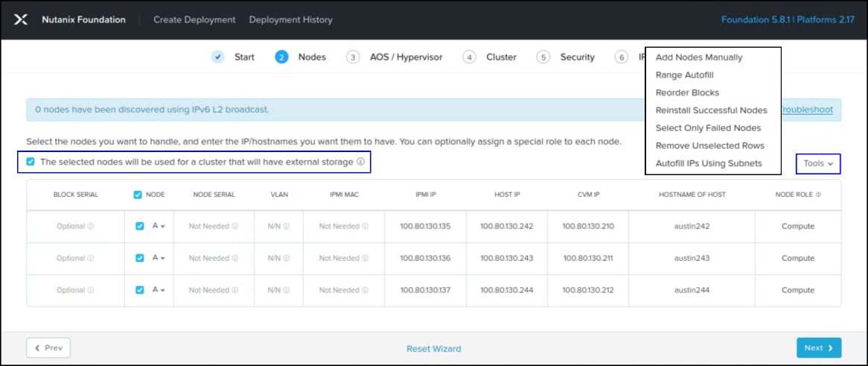Open the Deployment History tab

[x=290, y=20]
